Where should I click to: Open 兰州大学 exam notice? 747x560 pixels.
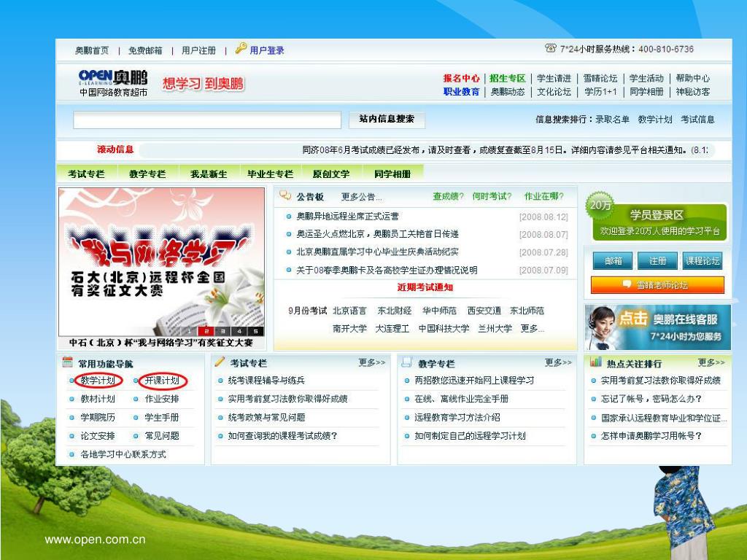(495, 328)
